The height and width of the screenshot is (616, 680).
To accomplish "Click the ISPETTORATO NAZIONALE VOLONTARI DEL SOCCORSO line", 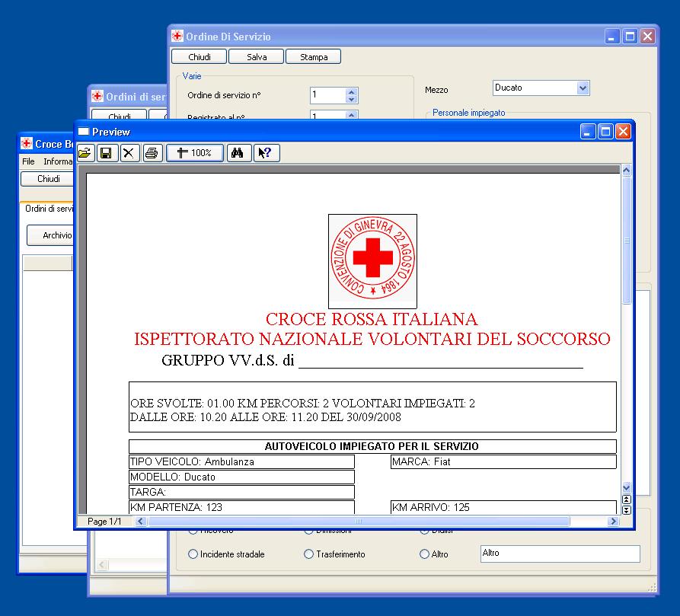I will tap(372, 339).
